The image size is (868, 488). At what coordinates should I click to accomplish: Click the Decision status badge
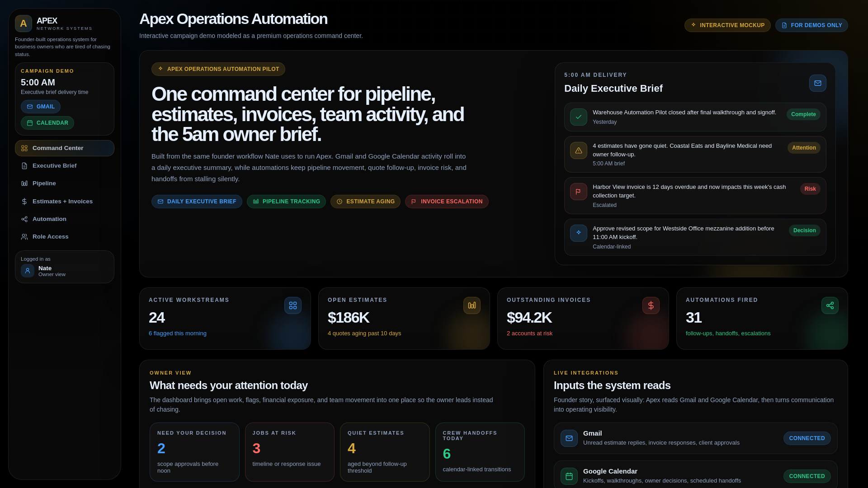(x=805, y=230)
